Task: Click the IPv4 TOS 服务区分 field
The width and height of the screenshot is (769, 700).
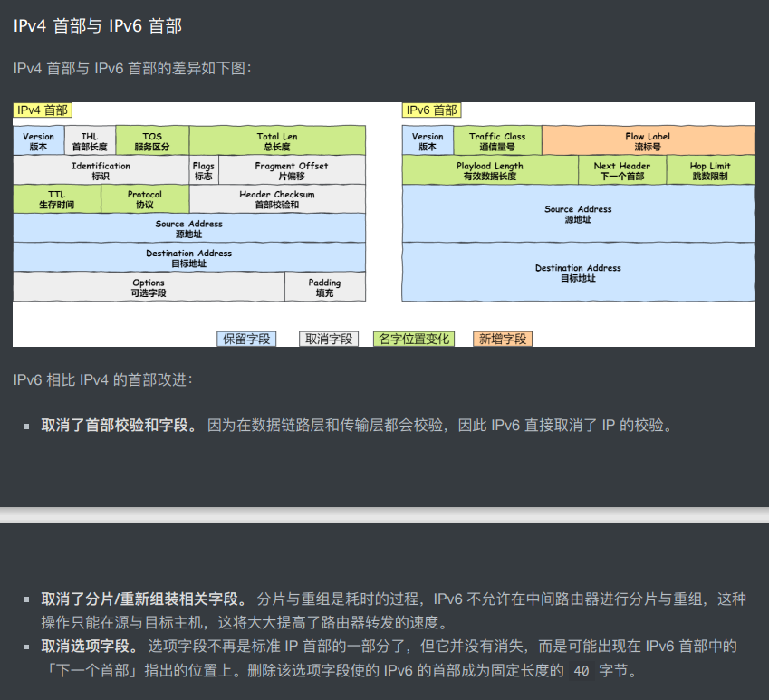Action: point(152,141)
